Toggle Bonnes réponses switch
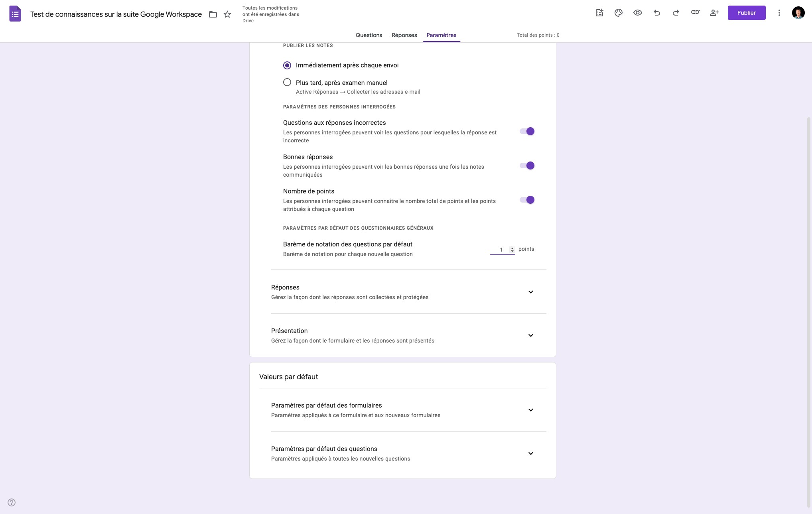The height and width of the screenshot is (514, 812). [527, 165]
